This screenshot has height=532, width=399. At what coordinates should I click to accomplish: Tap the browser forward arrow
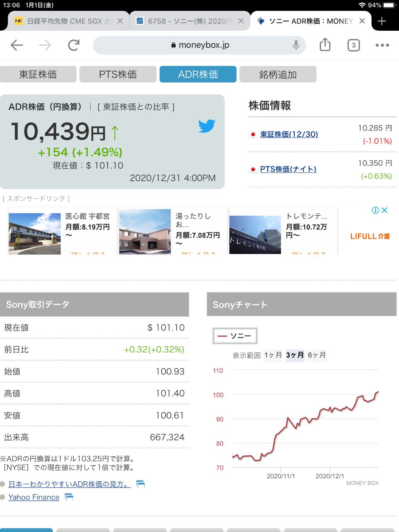(x=45, y=45)
